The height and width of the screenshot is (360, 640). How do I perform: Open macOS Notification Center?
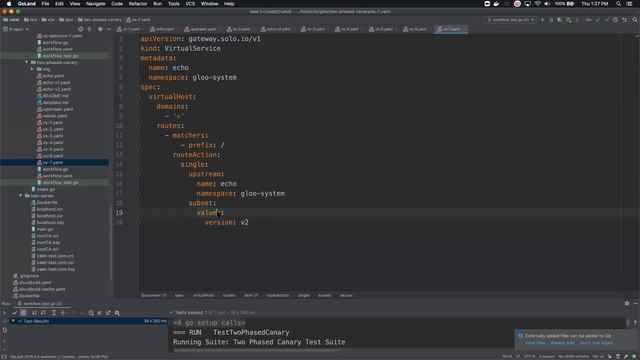coord(630,4)
